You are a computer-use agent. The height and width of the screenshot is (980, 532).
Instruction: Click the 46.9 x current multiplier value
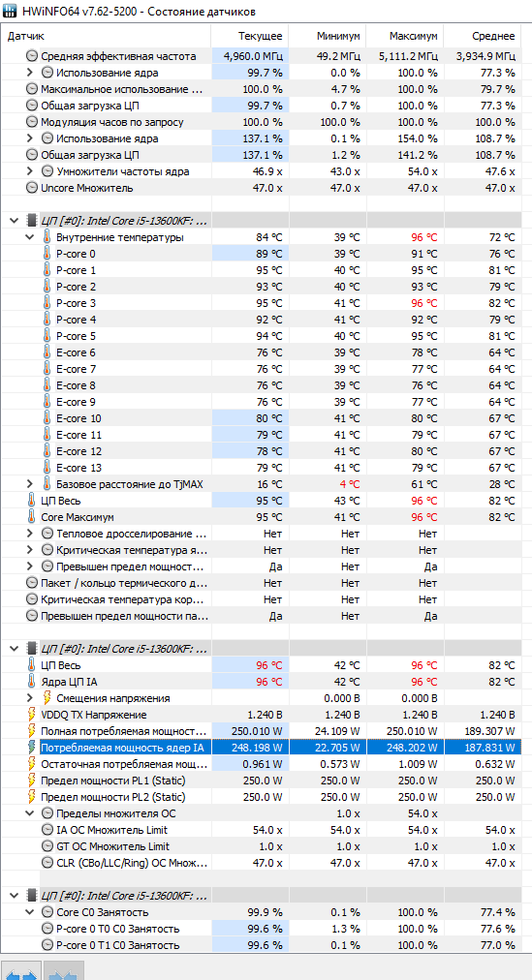(266, 171)
